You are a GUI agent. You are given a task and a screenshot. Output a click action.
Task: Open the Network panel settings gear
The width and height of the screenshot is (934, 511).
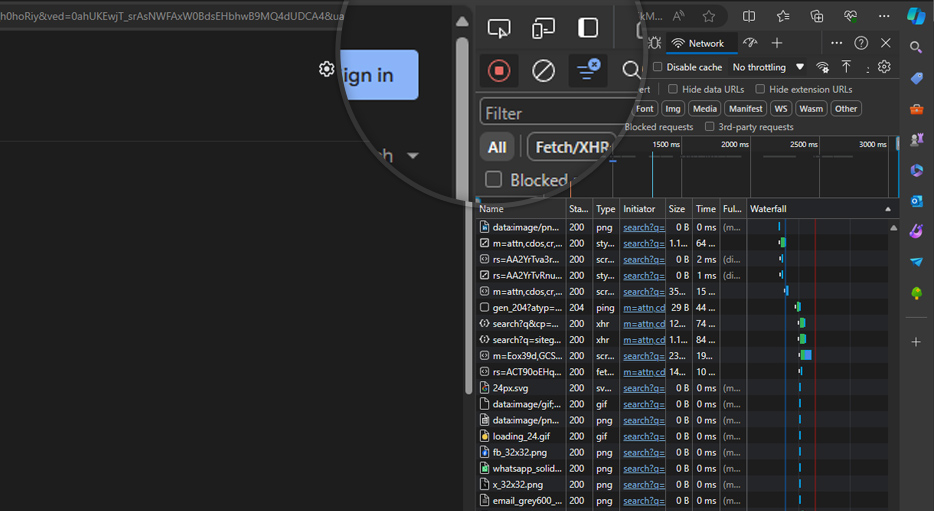(884, 67)
